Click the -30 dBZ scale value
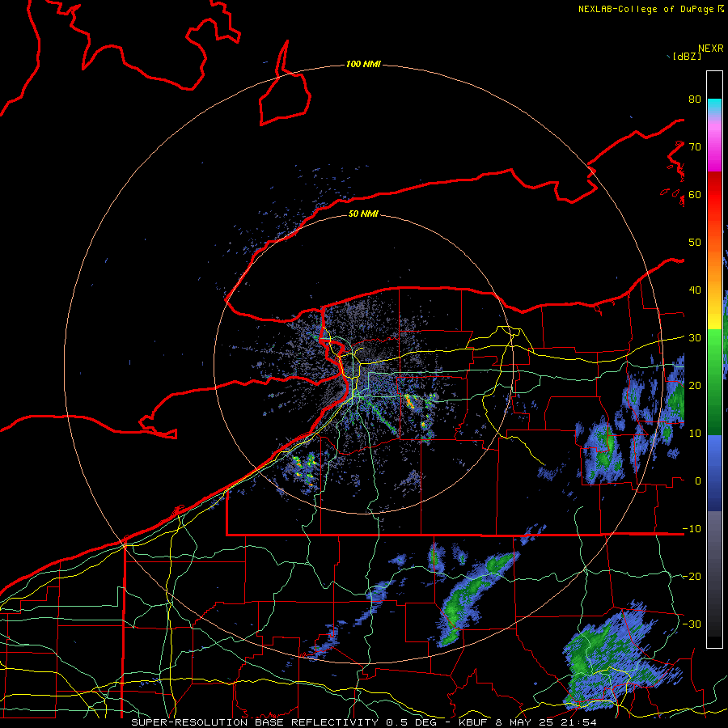 [692, 624]
